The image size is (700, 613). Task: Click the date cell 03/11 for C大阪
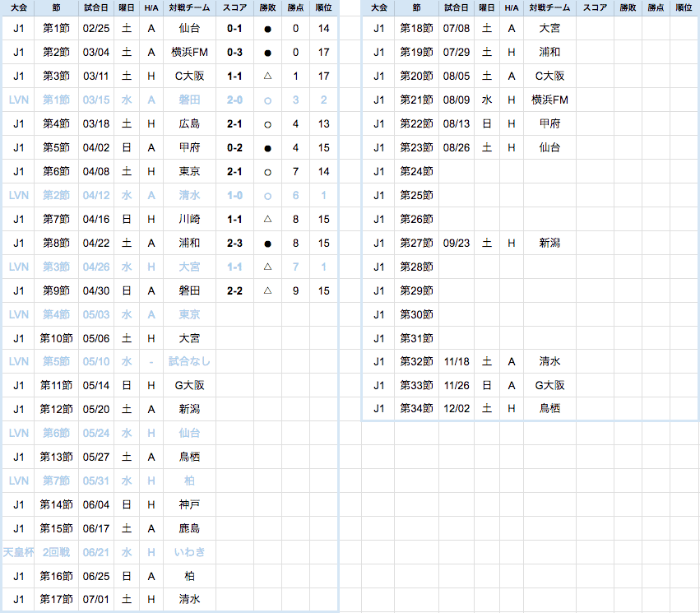(x=96, y=77)
